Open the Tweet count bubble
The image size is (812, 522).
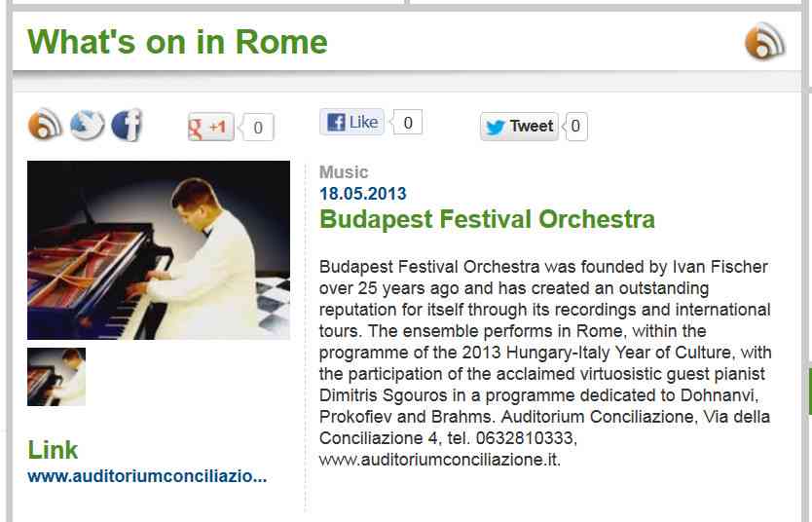tap(575, 127)
